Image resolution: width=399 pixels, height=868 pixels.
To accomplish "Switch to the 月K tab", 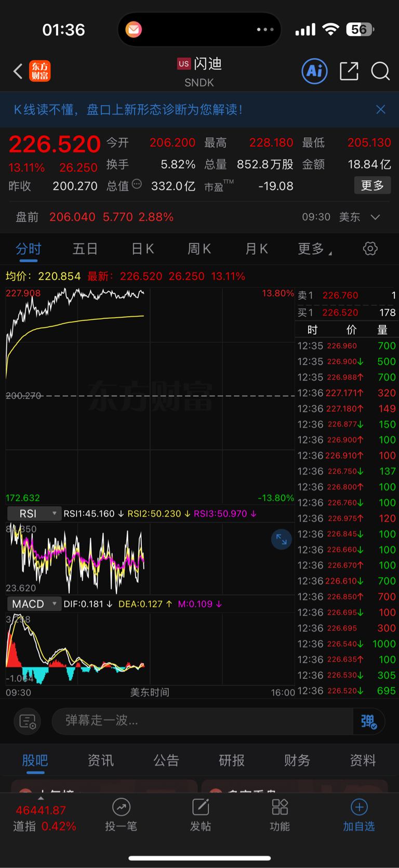I will (256, 249).
